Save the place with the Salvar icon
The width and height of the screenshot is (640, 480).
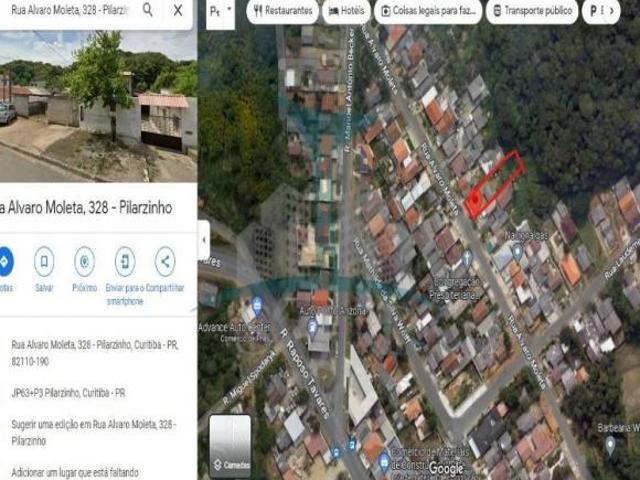point(44,262)
